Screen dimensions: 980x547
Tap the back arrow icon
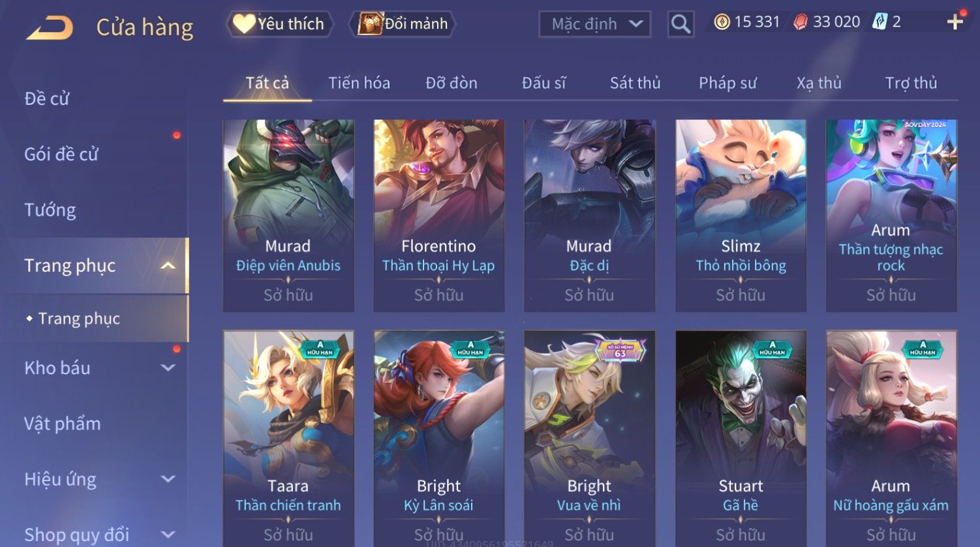tap(50, 28)
